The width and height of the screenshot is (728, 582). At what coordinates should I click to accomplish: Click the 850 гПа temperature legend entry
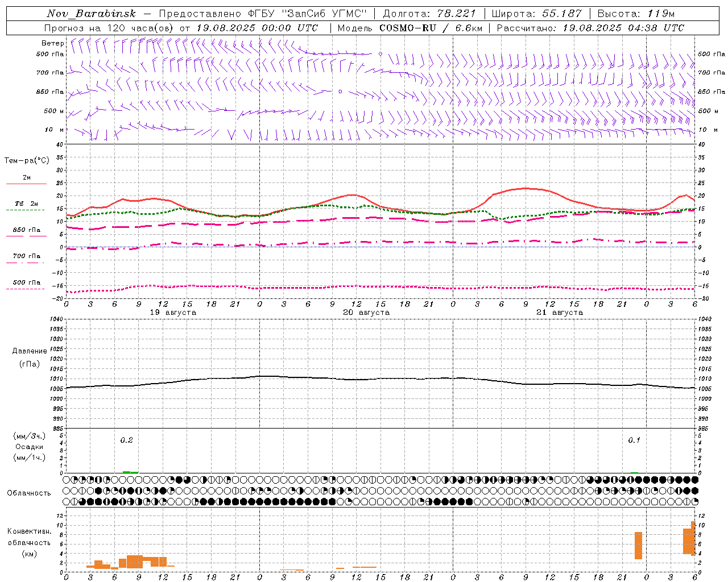(26, 232)
